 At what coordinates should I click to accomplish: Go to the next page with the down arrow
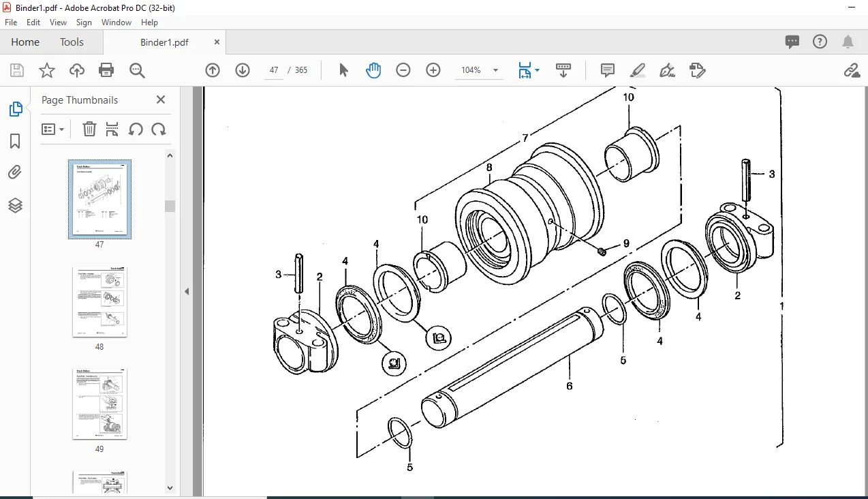[243, 70]
